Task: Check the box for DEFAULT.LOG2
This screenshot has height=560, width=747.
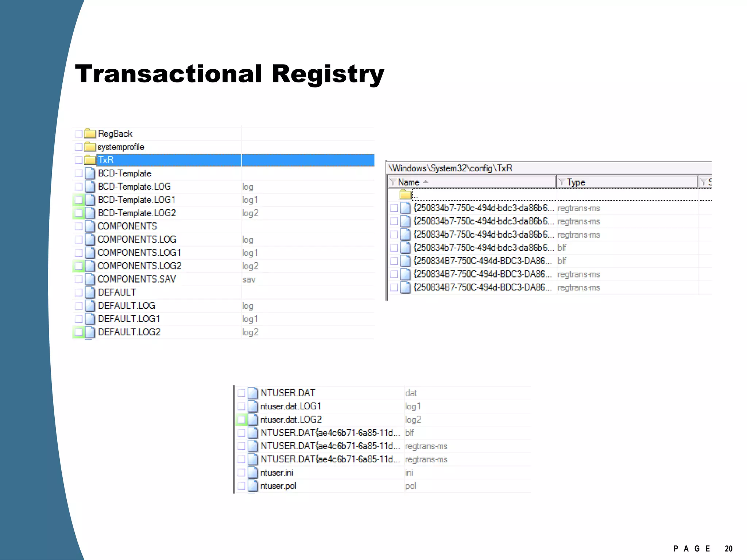Action: pos(78,332)
